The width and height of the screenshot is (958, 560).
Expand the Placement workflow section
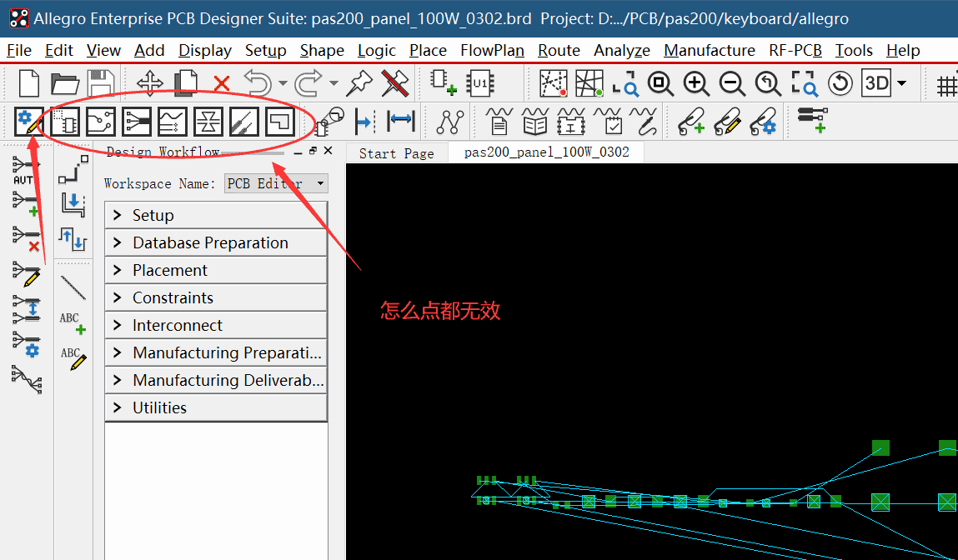tap(216, 270)
